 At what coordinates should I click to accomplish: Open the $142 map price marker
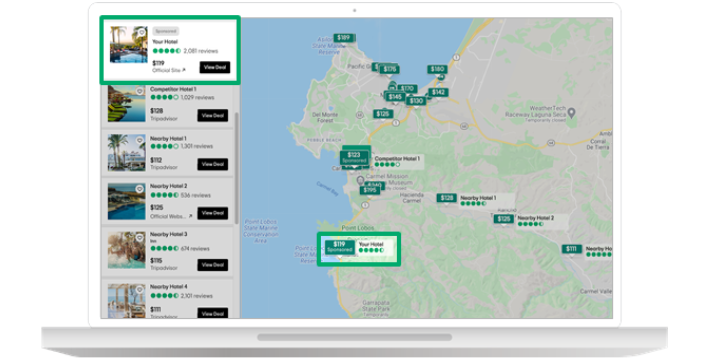pos(438,92)
